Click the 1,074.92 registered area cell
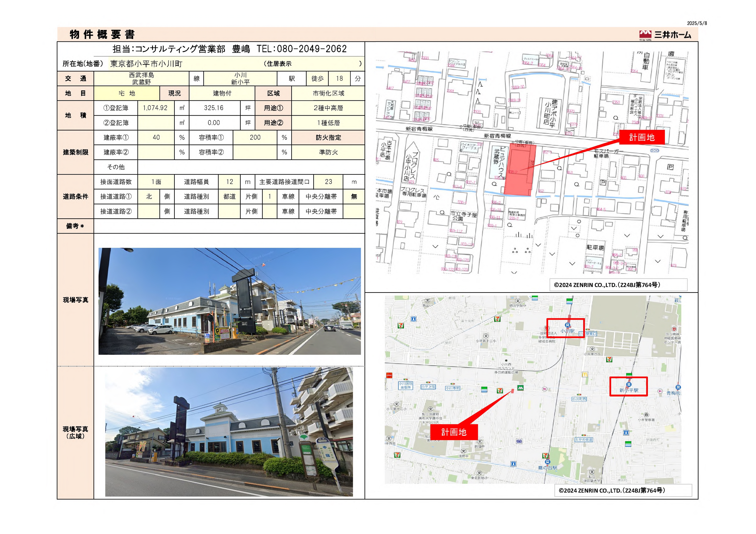This screenshot has width=756, height=534. pyautogui.click(x=155, y=108)
